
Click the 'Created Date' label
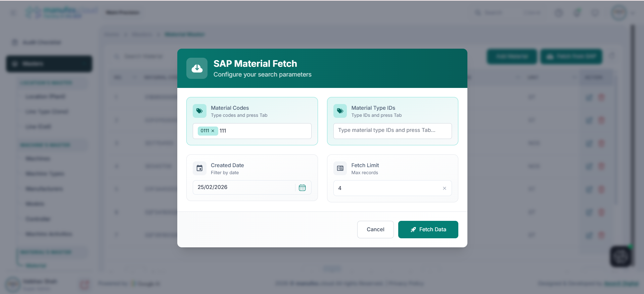[x=227, y=165]
